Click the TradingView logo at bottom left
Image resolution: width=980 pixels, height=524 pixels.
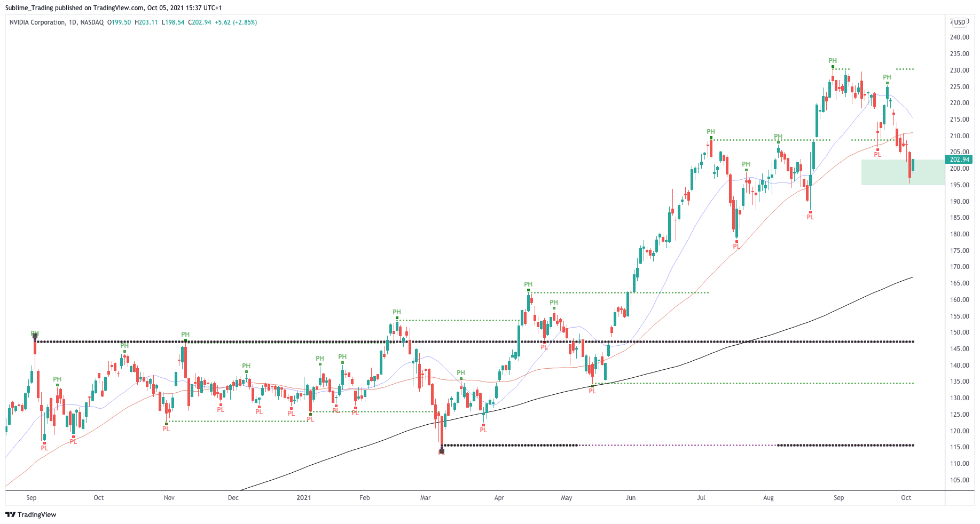click(30, 514)
